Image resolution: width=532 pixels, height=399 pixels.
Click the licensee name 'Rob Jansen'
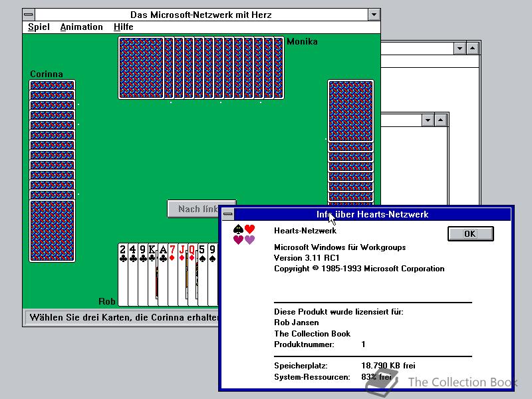(297, 323)
